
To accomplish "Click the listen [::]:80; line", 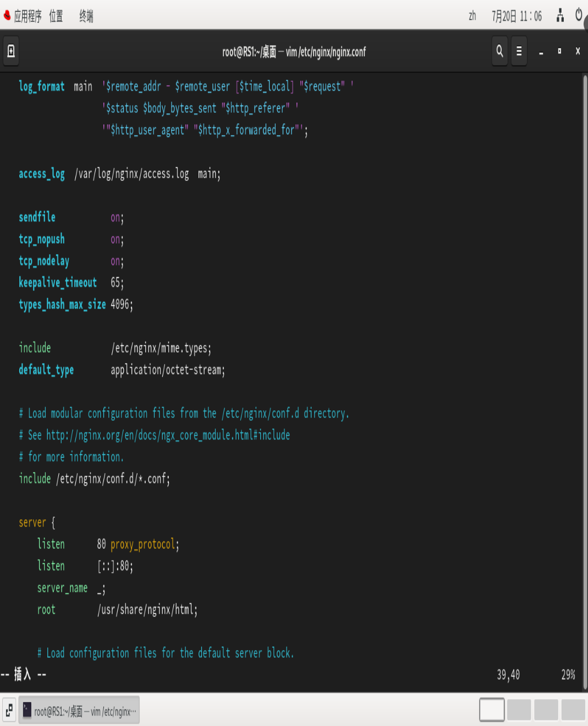I will pyautogui.click(x=85, y=566).
